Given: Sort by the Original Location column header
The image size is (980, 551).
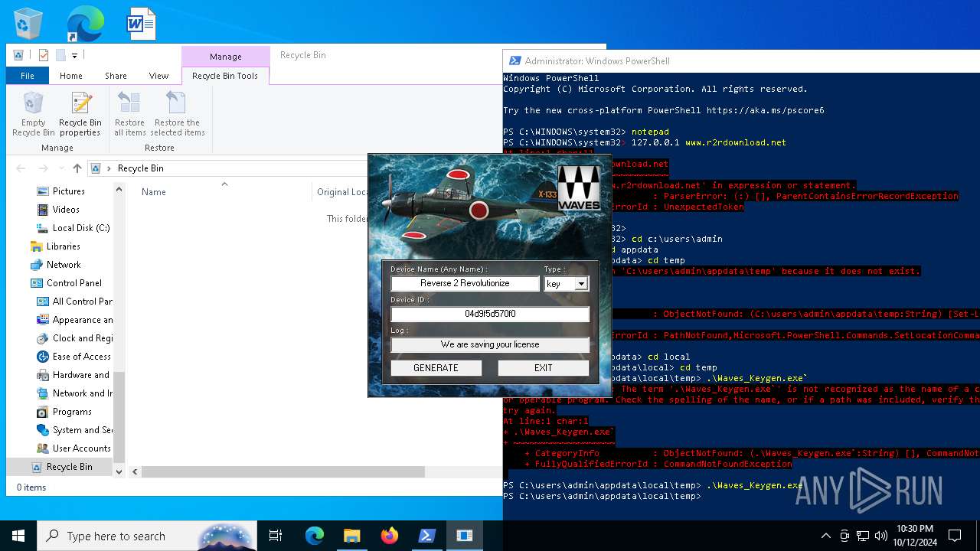Looking at the screenshot, I should coord(342,192).
